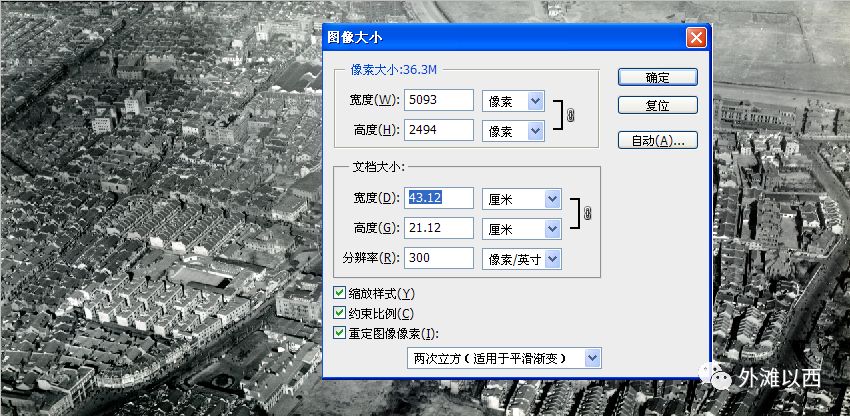Close the 图像大小 dialog
Screen dimensions: 850x416
click(x=696, y=38)
